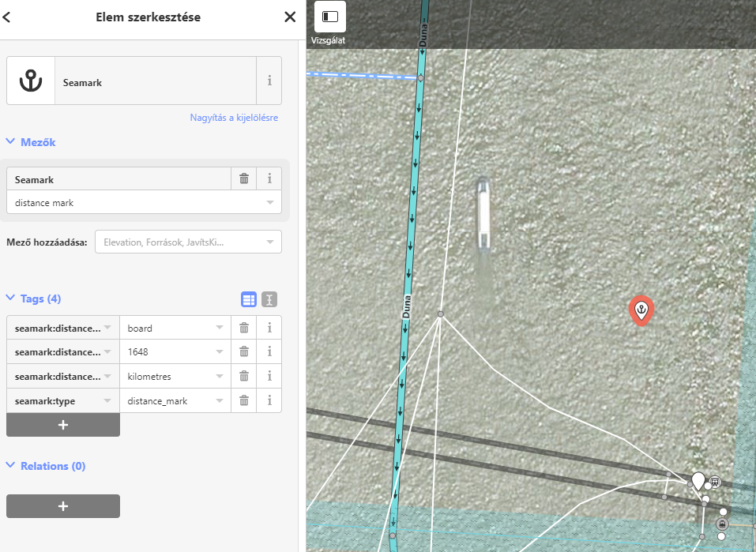Close the Elem szerkesztése panel
756x552 pixels.
coord(290,17)
